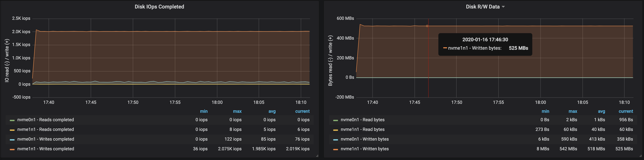Viewport: 644px width, 160px height.
Task: Click nvme1n1 Writes completed color swatch
Action: pyautogui.click(x=12, y=149)
